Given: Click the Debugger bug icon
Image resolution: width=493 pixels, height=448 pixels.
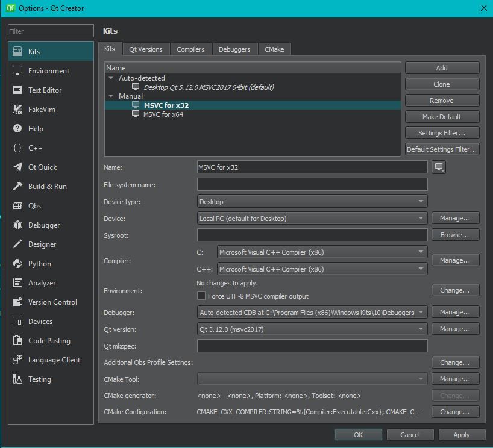Looking at the screenshot, I should (17, 225).
